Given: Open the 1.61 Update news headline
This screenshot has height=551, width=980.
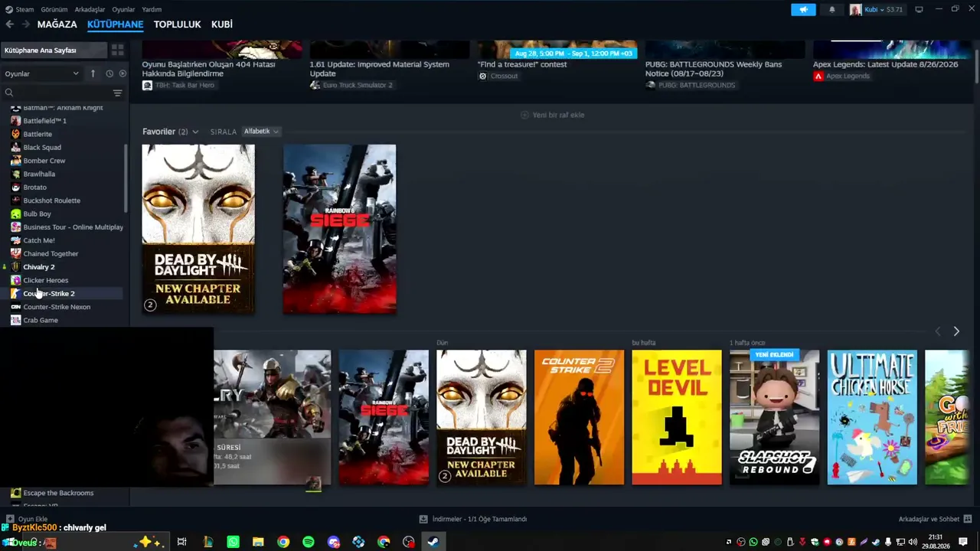Looking at the screenshot, I should point(380,69).
